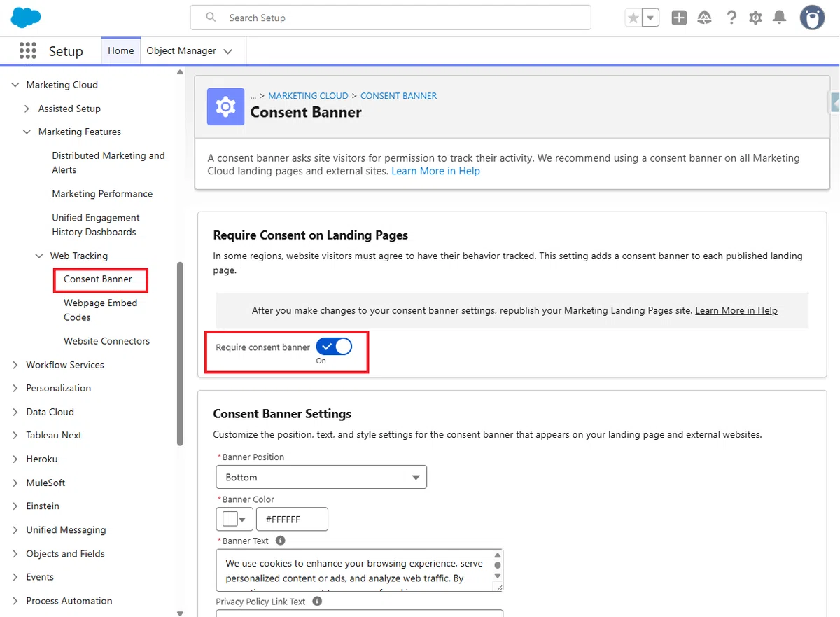
Task: Expand the Events tree node
Action: [x=15, y=577]
